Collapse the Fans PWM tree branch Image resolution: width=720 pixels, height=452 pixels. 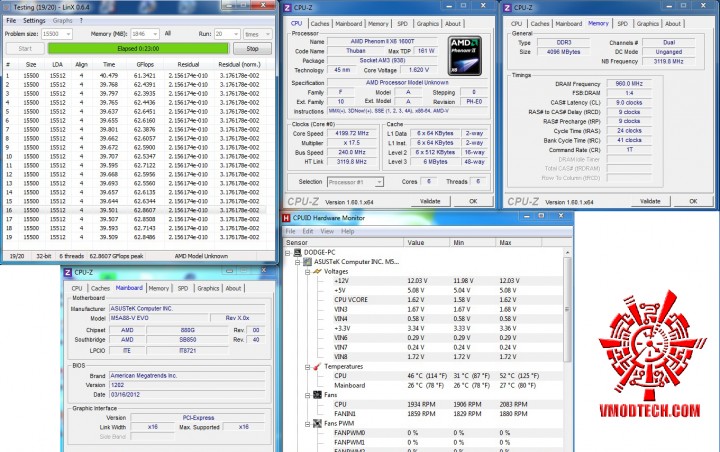[x=308, y=424]
